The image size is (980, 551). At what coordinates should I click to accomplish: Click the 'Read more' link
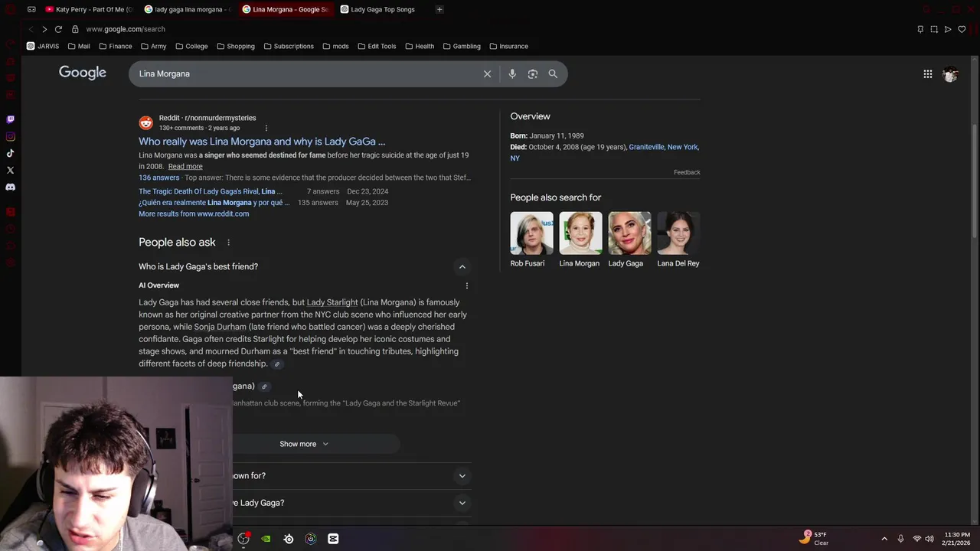coord(185,167)
